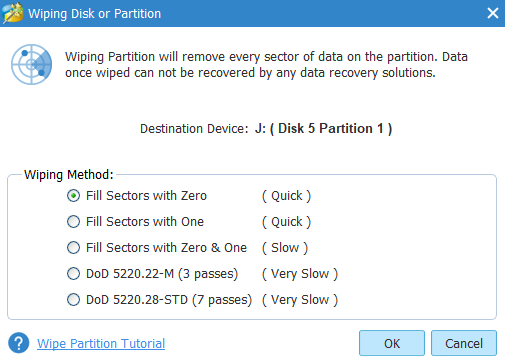Click the radar wipe partition icon
The height and width of the screenshot is (363, 505).
click(32, 64)
